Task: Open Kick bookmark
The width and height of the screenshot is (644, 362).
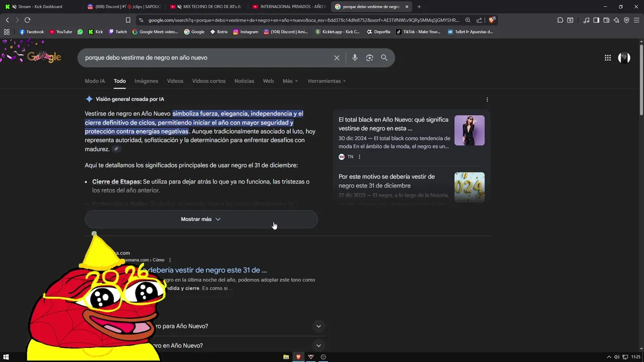Action: 96,32
